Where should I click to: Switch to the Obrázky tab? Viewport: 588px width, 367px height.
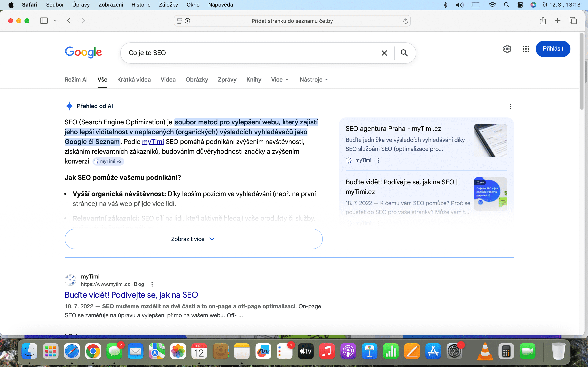click(197, 80)
